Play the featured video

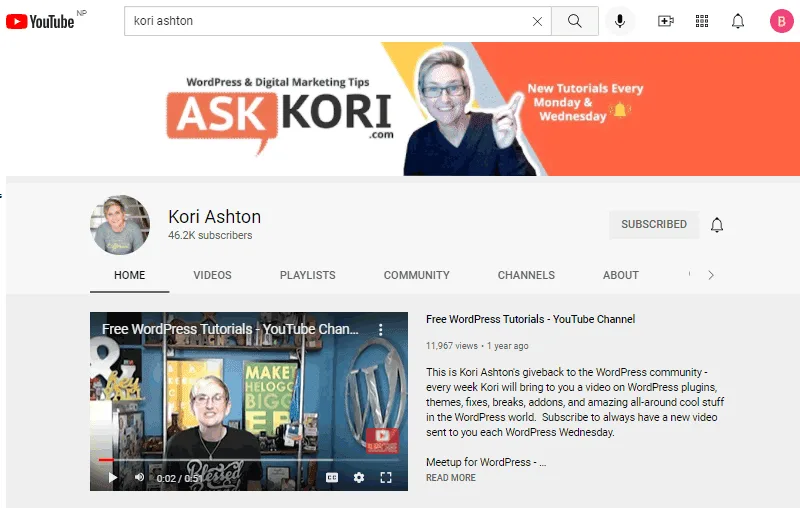[x=113, y=477]
